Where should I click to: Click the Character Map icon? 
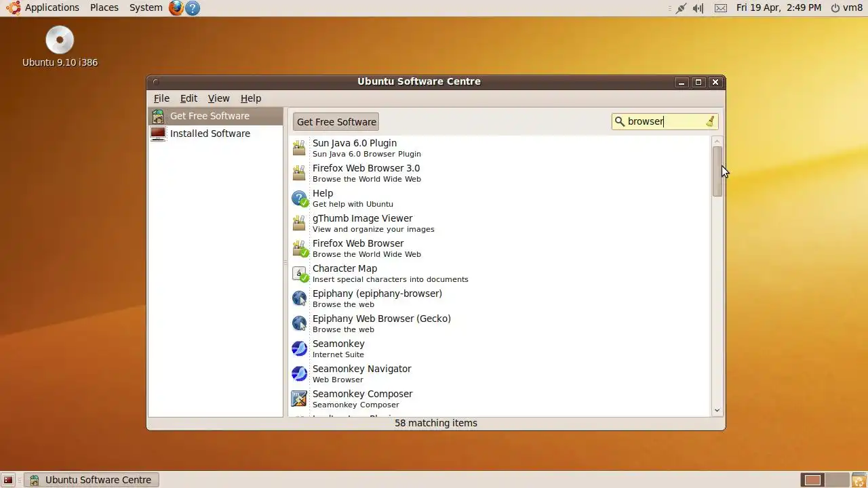[300, 274]
